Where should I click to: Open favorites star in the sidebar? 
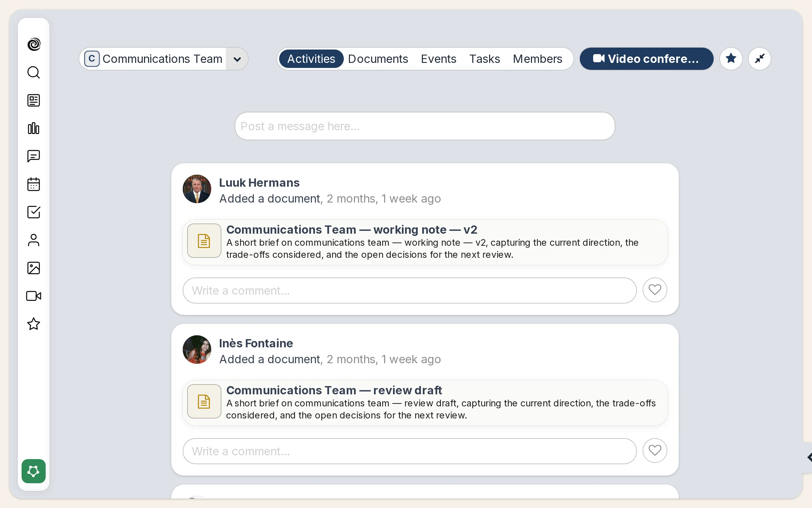pyautogui.click(x=34, y=324)
